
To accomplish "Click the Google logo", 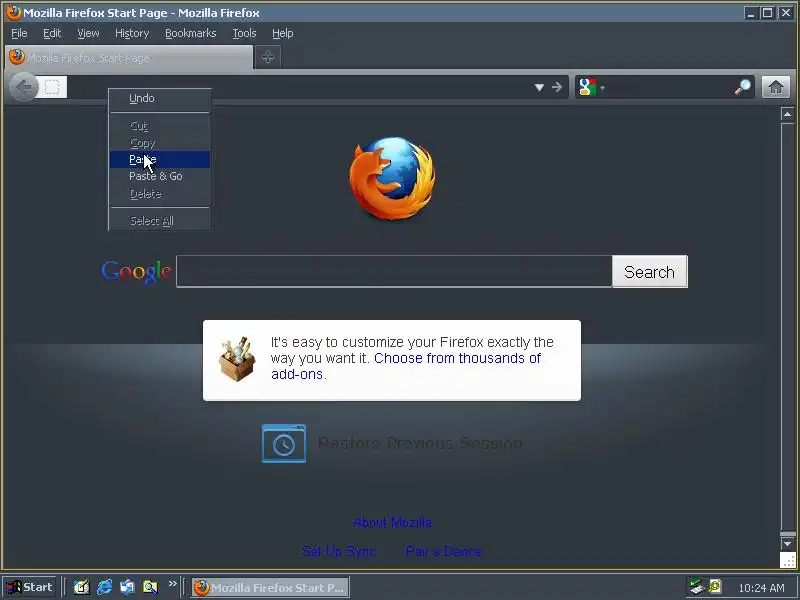I will [136, 271].
